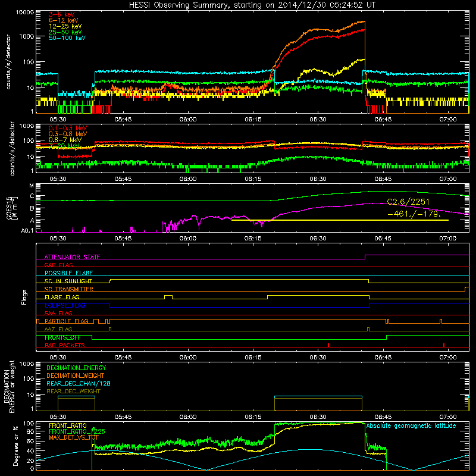476x476 pixels.
Task: Select the 3-6 keV legend label
Action: point(62,14)
